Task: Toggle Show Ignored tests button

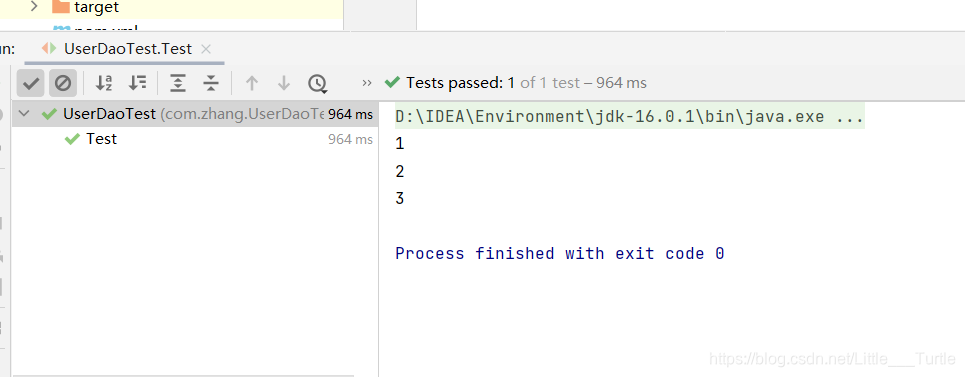Action: tap(63, 83)
